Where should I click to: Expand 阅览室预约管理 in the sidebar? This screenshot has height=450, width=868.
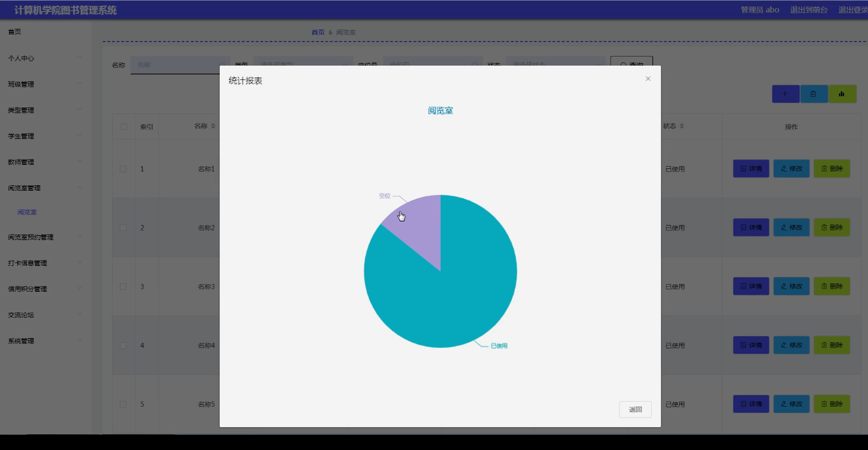(46, 237)
